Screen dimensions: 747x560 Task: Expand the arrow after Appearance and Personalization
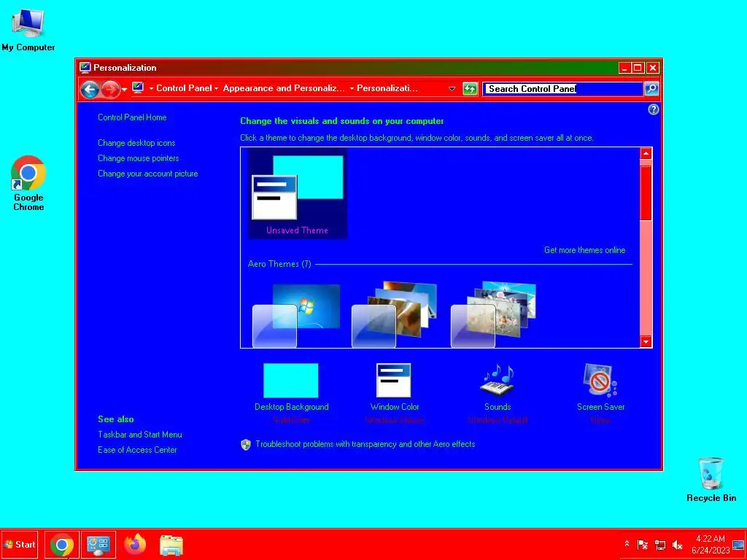pyautogui.click(x=352, y=88)
